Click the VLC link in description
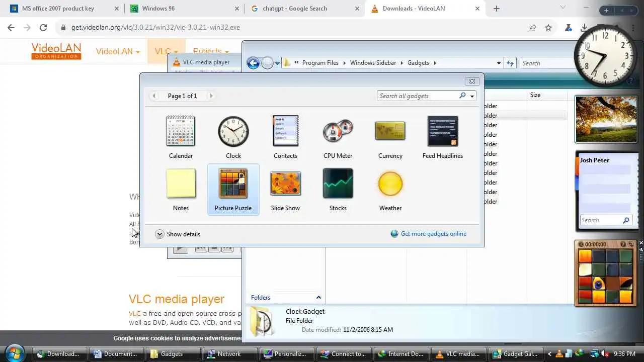Viewport: 644px width, 362px height. [134, 313]
